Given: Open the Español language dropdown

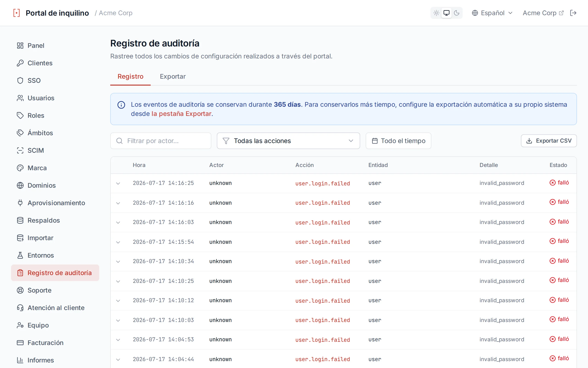Looking at the screenshot, I should click(x=492, y=13).
